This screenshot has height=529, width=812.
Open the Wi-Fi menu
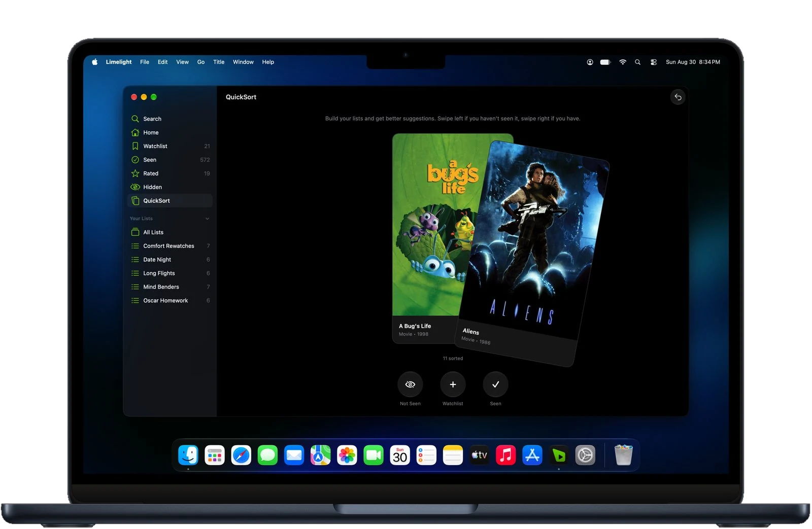coord(623,62)
